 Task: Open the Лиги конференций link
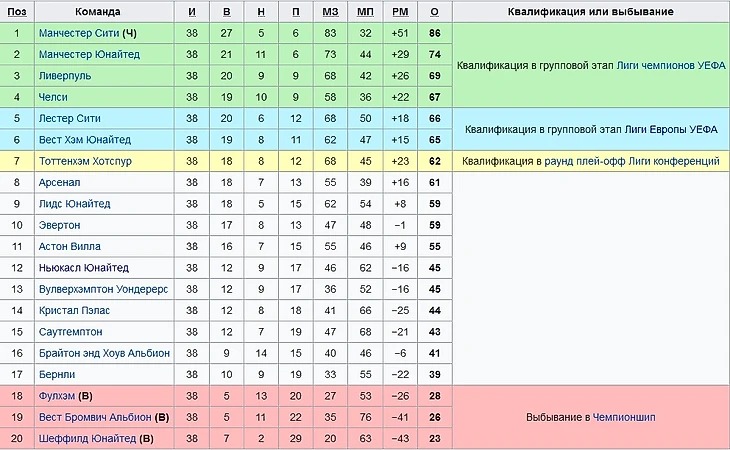click(671, 161)
